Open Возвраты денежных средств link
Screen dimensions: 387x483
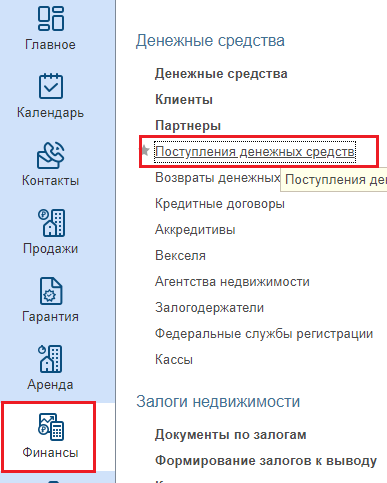[x=217, y=178]
